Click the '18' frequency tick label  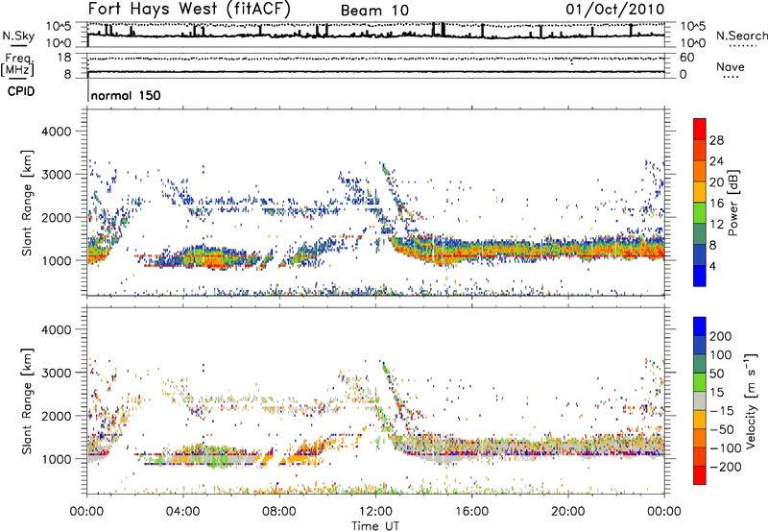coord(64,58)
